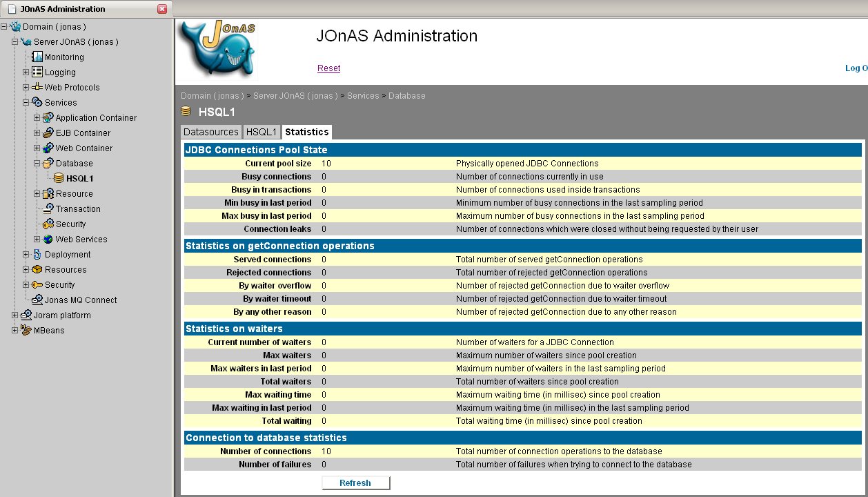Click the HSQL1 database cylinder icon in tree

(59, 179)
